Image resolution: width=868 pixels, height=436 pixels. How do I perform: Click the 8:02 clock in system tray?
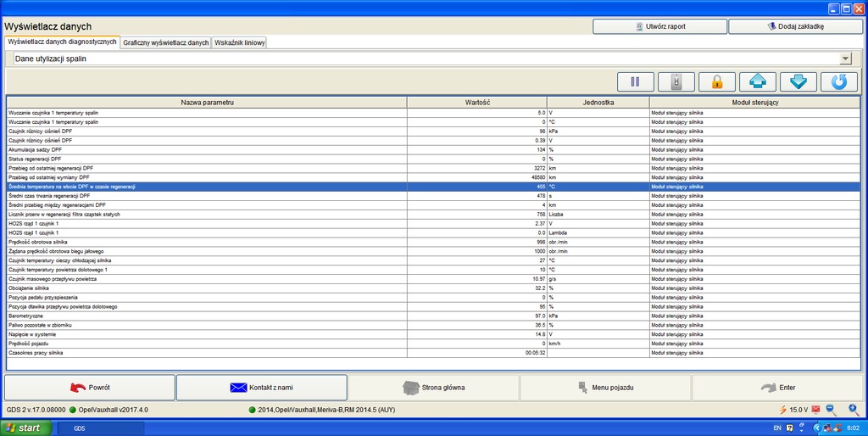(853, 428)
